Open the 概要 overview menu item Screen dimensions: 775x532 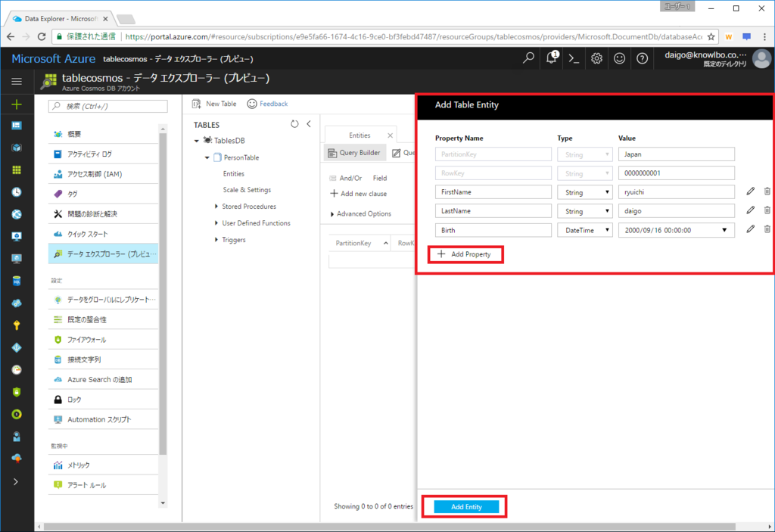(x=103, y=134)
